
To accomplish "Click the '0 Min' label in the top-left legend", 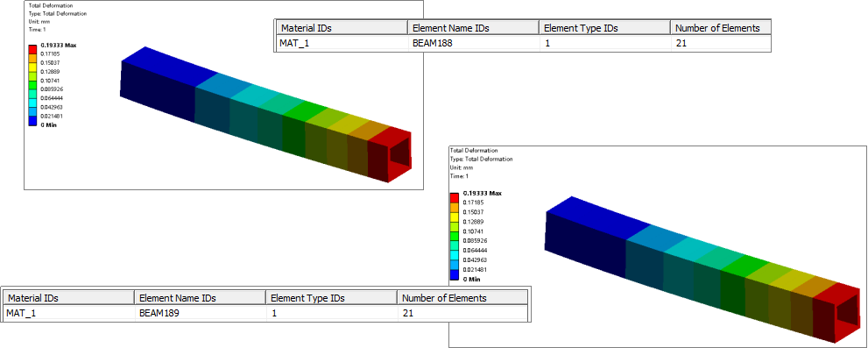I will point(49,124).
